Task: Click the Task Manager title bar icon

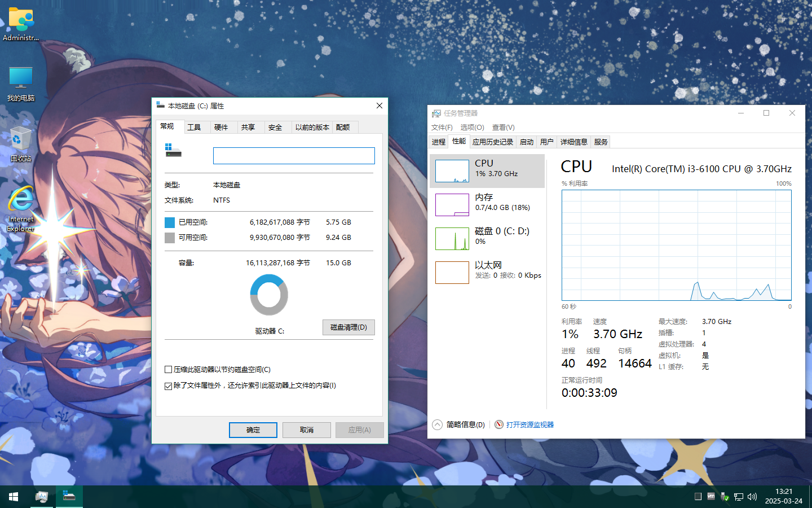Action: (436, 113)
